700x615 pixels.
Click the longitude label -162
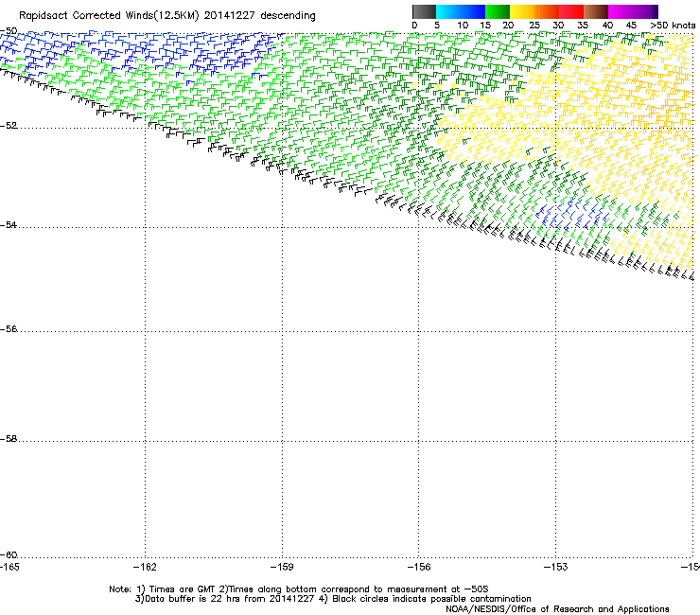pyautogui.click(x=145, y=567)
